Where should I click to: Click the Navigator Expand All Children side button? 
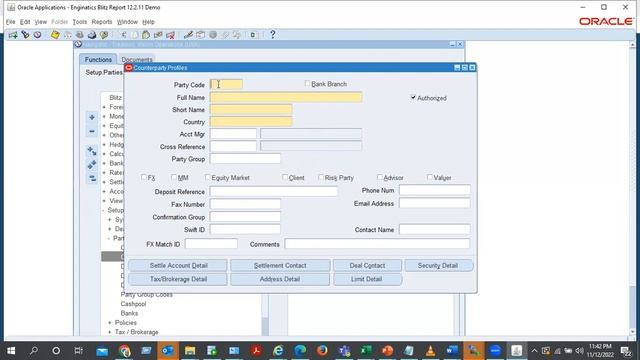(x=92, y=151)
